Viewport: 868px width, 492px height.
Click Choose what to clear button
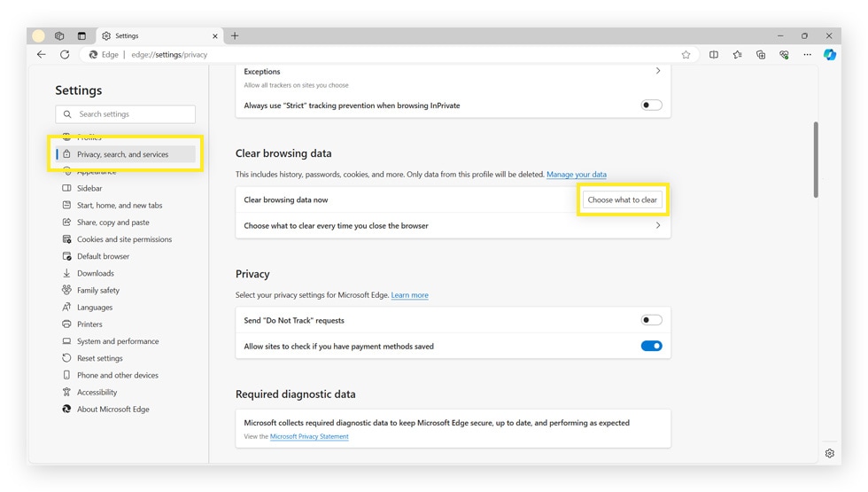click(x=622, y=199)
